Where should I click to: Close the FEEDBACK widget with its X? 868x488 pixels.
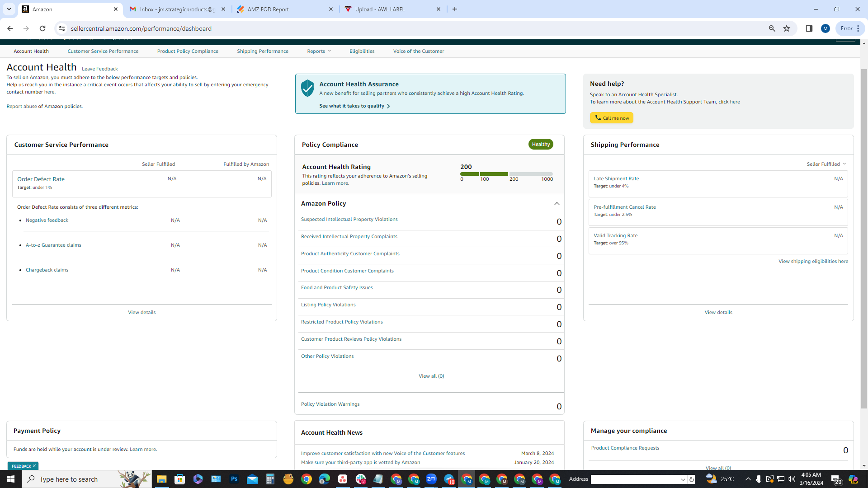pos(34,466)
